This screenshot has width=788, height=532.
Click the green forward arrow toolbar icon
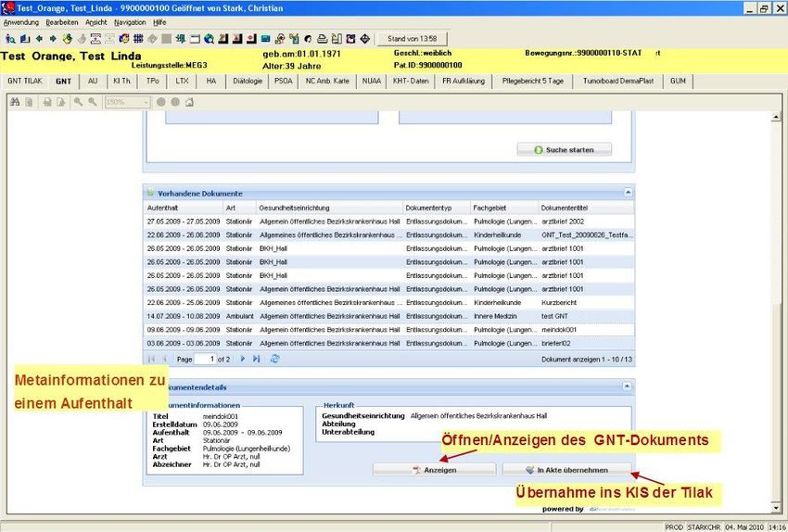tap(53, 39)
